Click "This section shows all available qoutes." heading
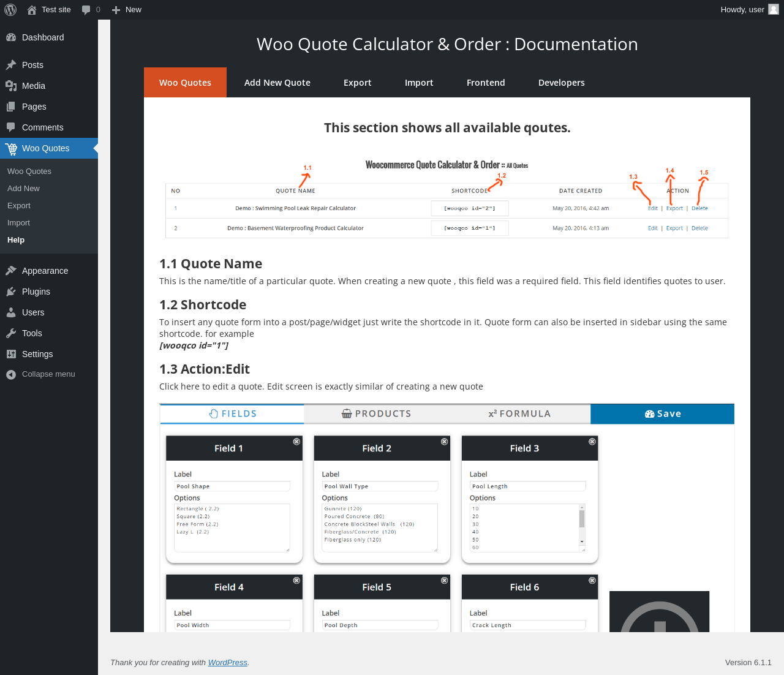Viewport: 784px width, 675px height. (447, 128)
